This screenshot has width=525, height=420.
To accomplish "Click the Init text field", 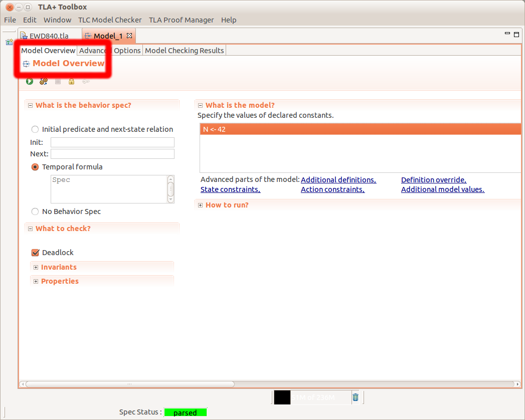I will (112, 142).
